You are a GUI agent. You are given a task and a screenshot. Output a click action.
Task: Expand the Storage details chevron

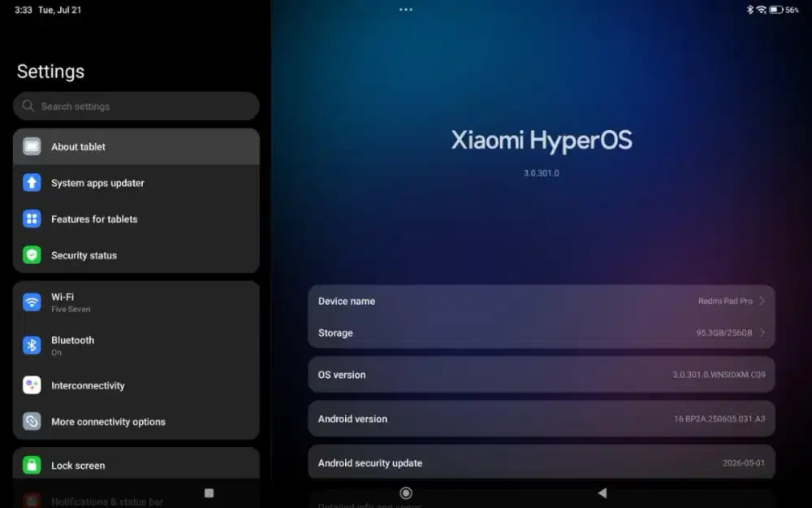coord(762,332)
